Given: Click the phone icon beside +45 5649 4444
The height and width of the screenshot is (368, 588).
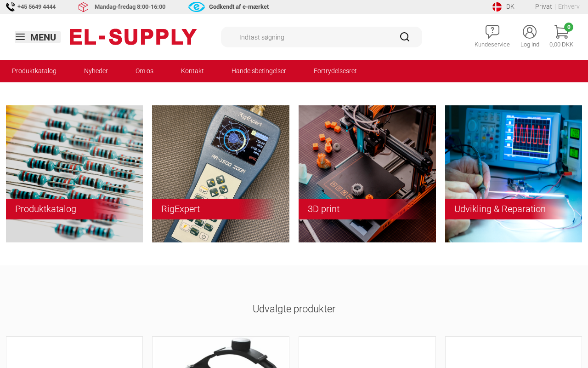Looking at the screenshot, I should coord(10,7).
